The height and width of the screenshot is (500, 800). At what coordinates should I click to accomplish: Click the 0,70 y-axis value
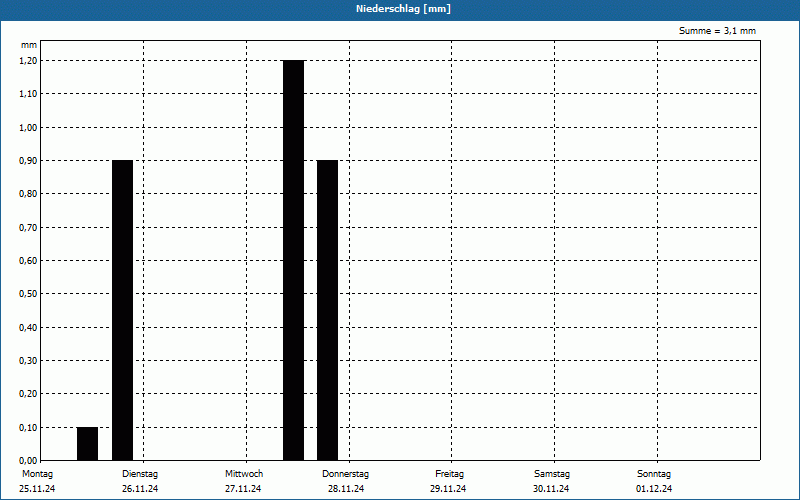28,228
